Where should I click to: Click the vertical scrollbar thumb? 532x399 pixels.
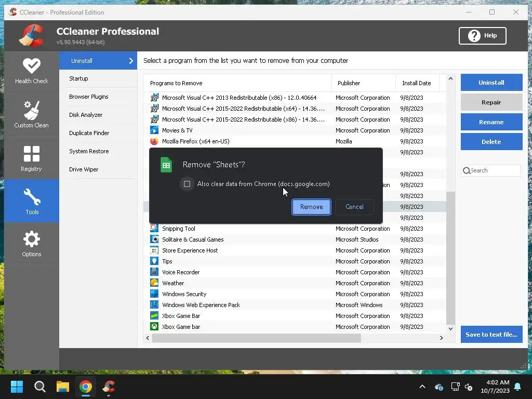point(450,258)
